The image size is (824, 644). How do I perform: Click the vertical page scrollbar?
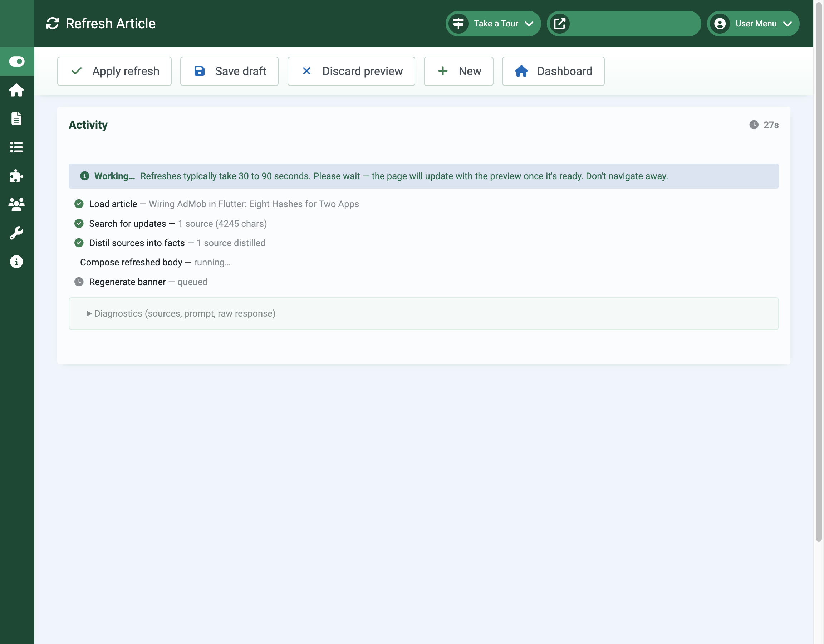pos(818,272)
